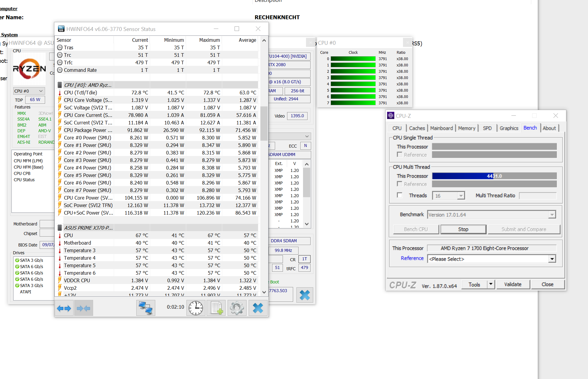Enable Single Thread Reference checkbox
Screen dimensions: 588x379
tap(400, 154)
